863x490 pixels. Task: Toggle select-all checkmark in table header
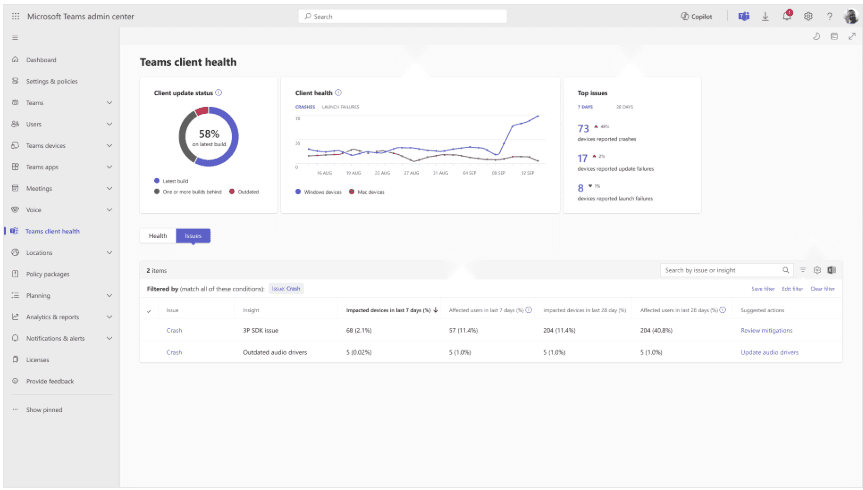point(149,312)
